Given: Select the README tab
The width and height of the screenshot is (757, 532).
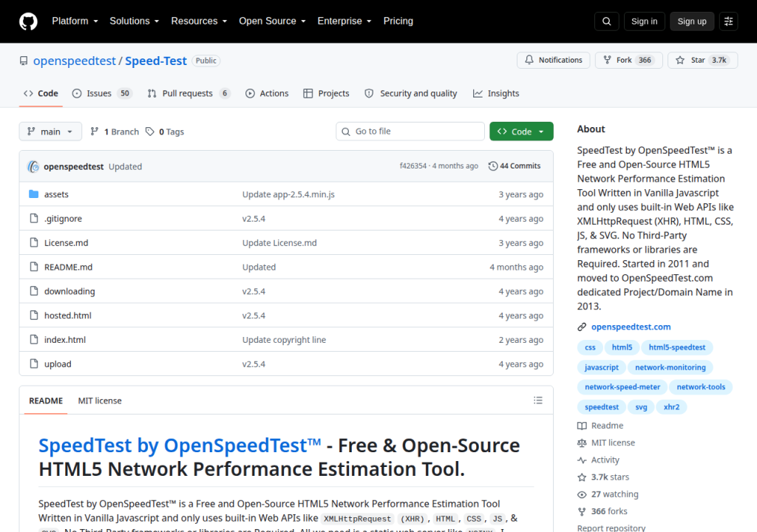Looking at the screenshot, I should [46, 400].
